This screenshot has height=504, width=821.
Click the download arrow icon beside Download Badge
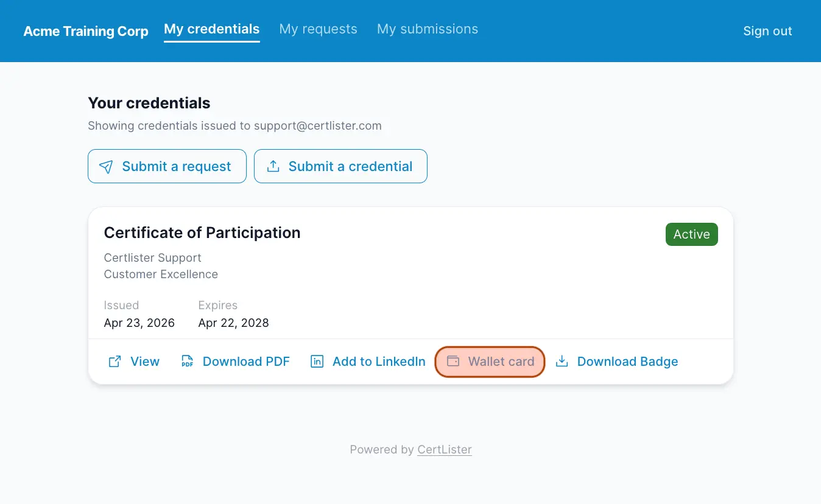click(x=562, y=361)
